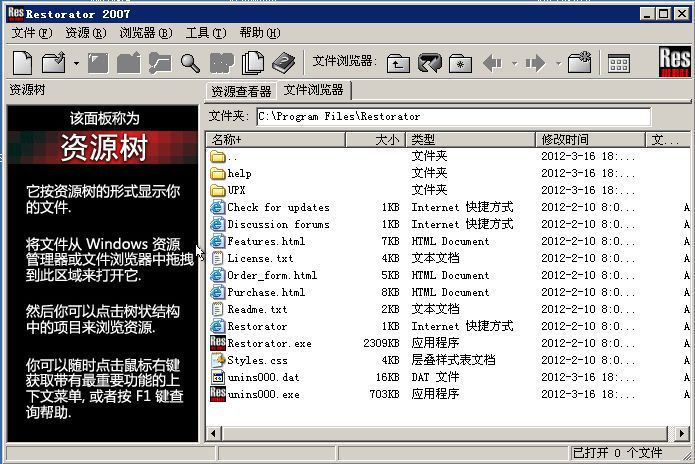This screenshot has width=695, height=464.
Task: Select Purchase.html file
Action: point(258,292)
